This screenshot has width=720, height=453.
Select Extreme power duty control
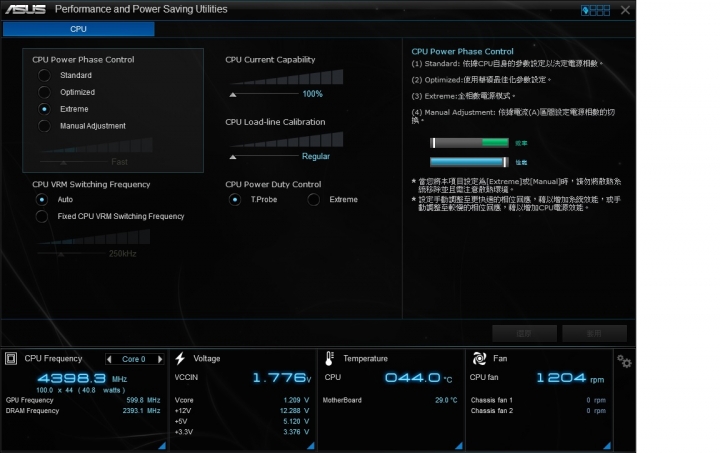[314, 200]
